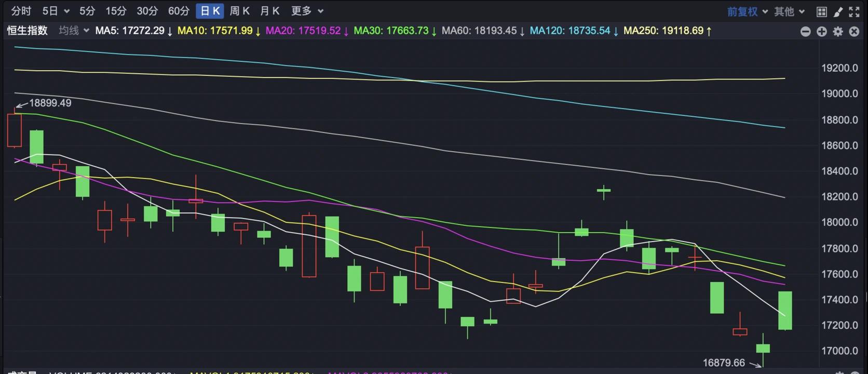The width and height of the screenshot is (868, 374).
Task: Click the isolated candlestick near 18200
Action: (x=603, y=191)
